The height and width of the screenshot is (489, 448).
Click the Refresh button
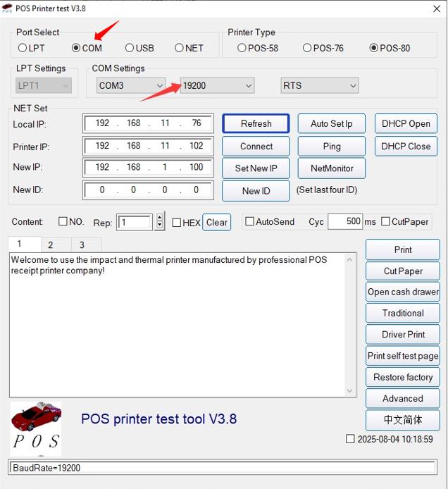[x=256, y=123]
